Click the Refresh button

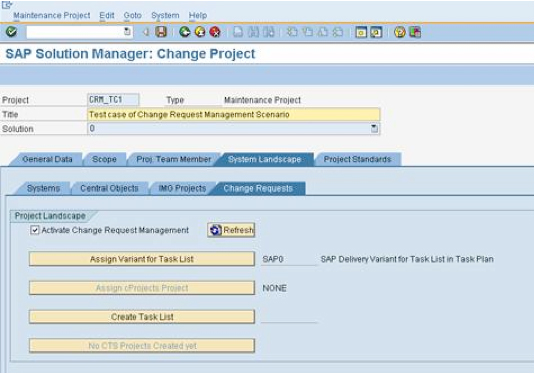click(231, 230)
